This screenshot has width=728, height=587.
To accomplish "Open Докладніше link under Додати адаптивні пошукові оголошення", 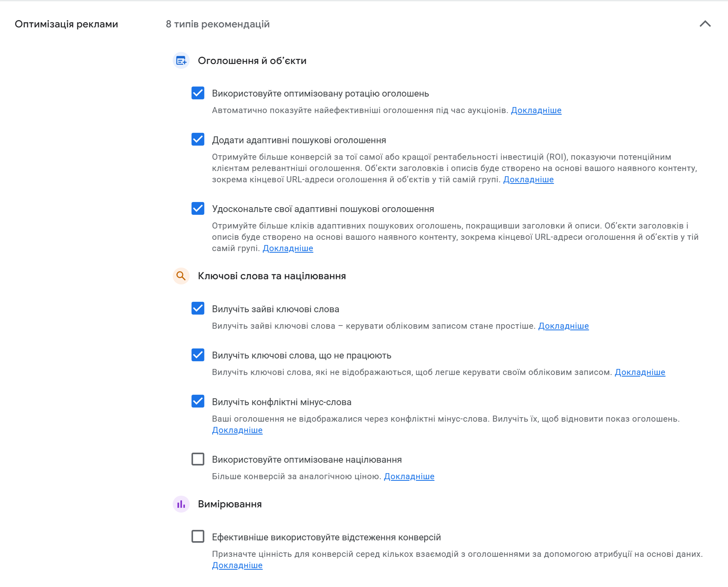I will 528,179.
